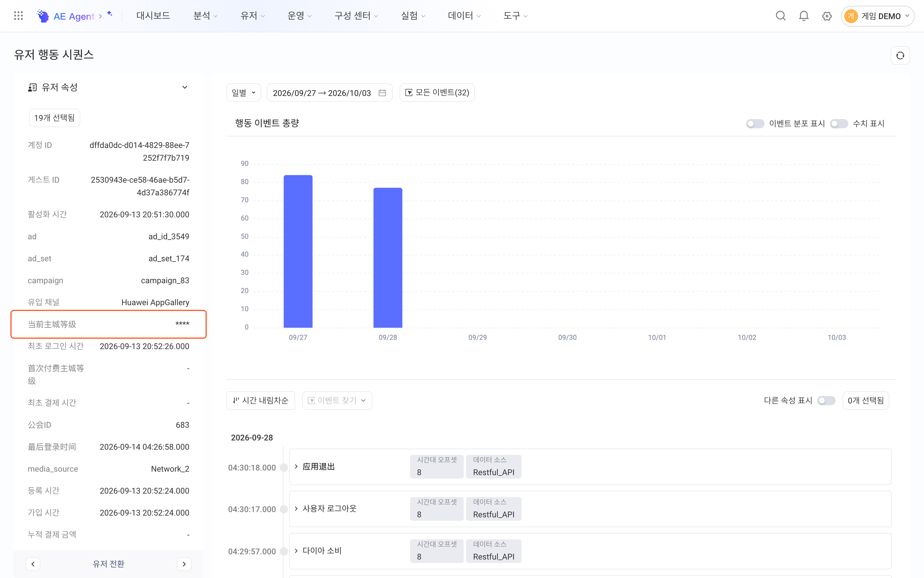Click the calendar icon in date range
This screenshot has height=578, width=924.
click(382, 93)
